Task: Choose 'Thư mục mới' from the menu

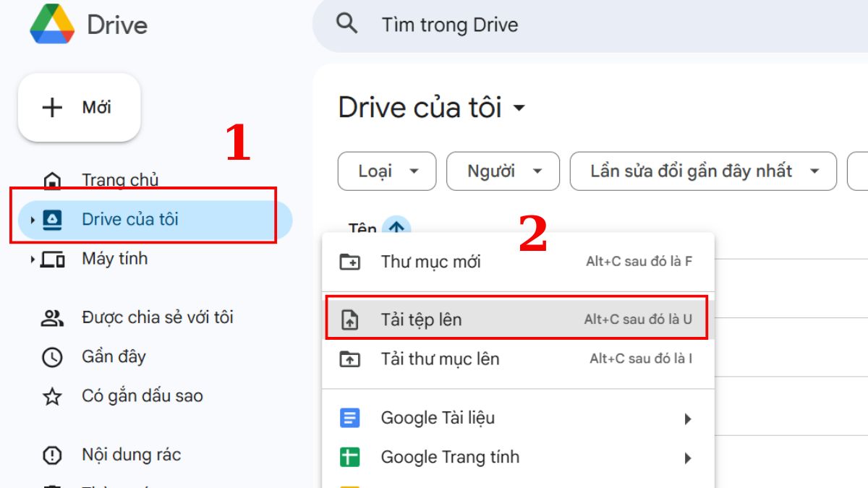Action: pyautogui.click(x=518, y=262)
